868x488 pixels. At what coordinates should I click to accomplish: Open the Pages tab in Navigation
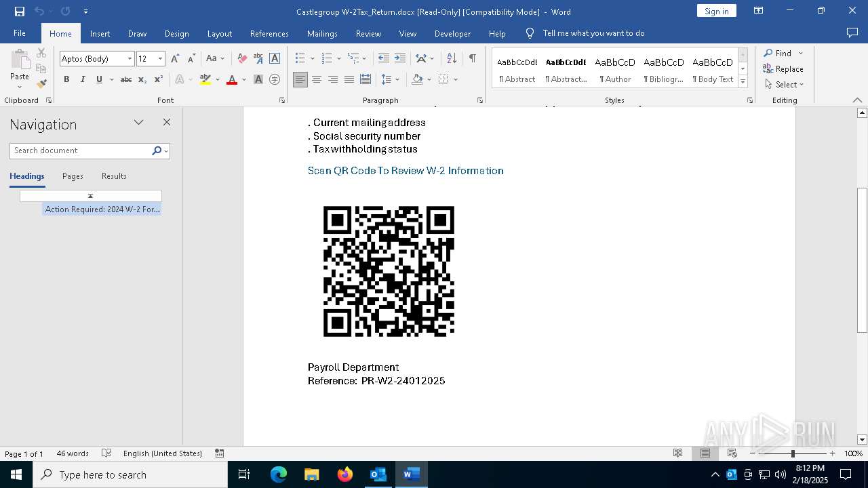point(73,176)
